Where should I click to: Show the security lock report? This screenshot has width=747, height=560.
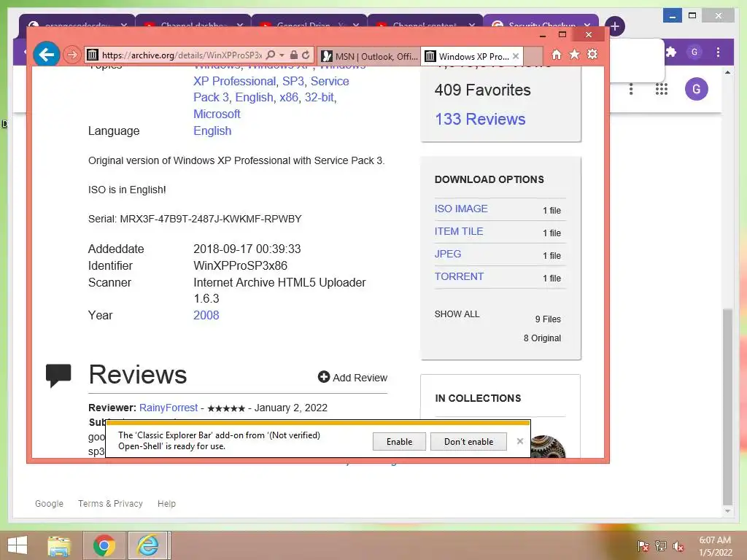(294, 55)
